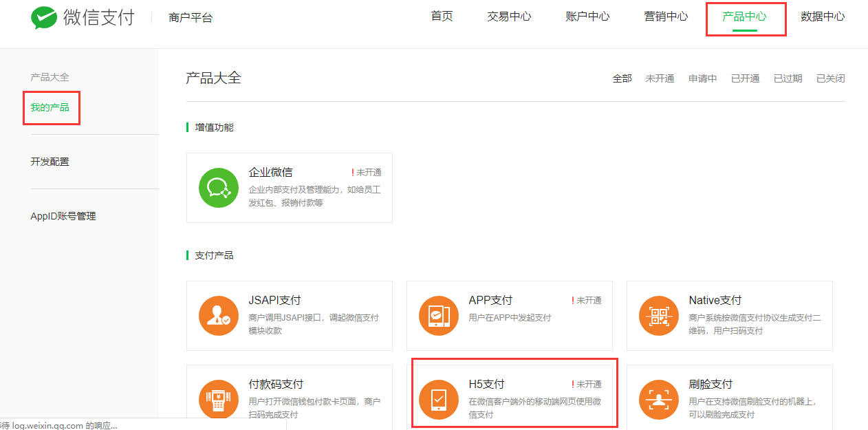Click the 已过期 filter link

(x=788, y=78)
